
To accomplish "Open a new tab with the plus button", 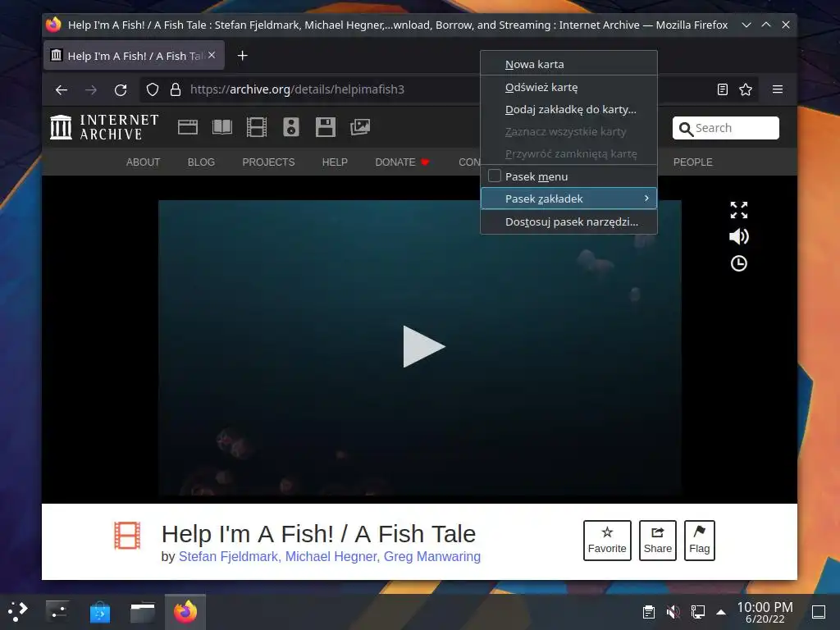I will coord(242,56).
